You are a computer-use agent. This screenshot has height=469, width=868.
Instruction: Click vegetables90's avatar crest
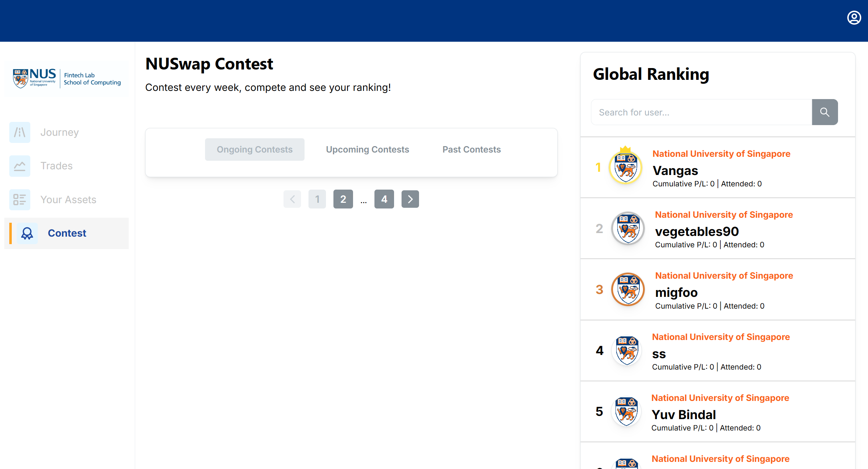pos(628,228)
